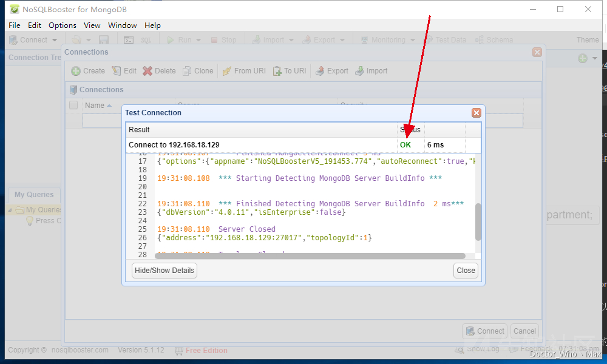Click the Save disk icon in toolbar
607x364 pixels.
(x=104, y=40)
